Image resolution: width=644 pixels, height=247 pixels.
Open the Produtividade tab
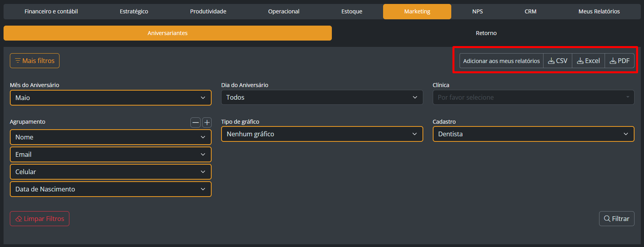pos(208,11)
